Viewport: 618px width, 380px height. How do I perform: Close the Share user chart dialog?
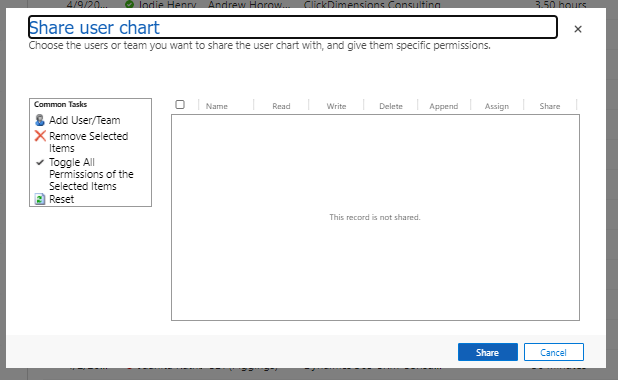click(x=578, y=29)
